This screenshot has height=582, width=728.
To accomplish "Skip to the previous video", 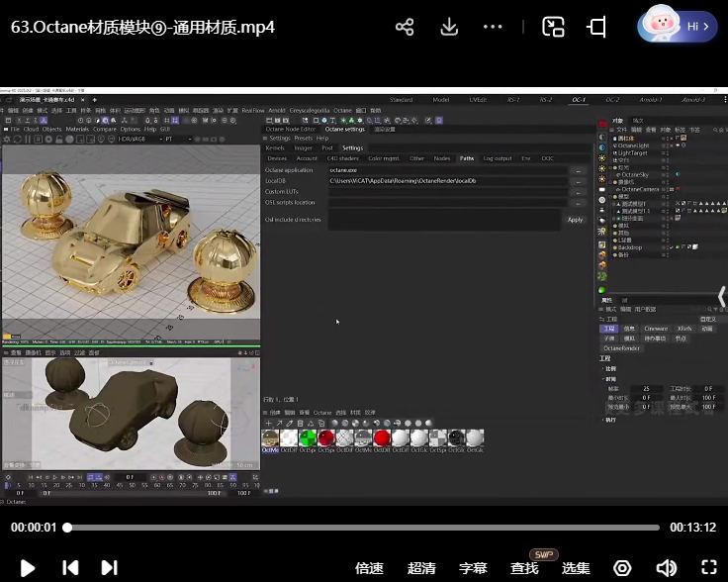I will click(70, 567).
